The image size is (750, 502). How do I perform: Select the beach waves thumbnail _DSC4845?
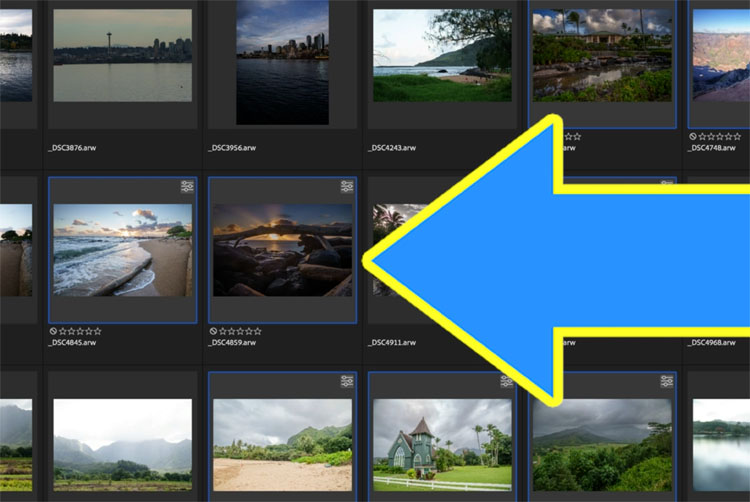pos(122,250)
